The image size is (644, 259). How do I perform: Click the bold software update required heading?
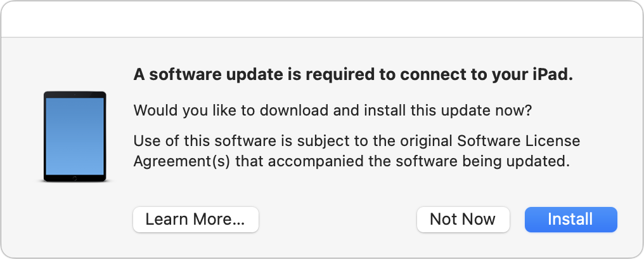pos(353,75)
